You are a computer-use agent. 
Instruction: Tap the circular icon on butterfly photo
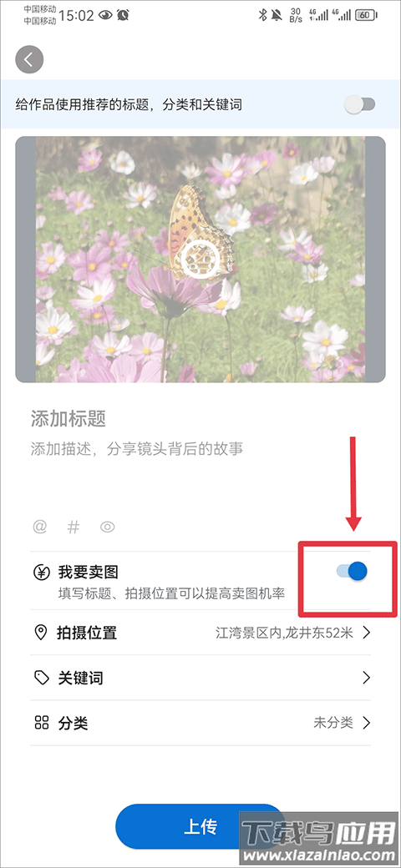click(x=200, y=259)
